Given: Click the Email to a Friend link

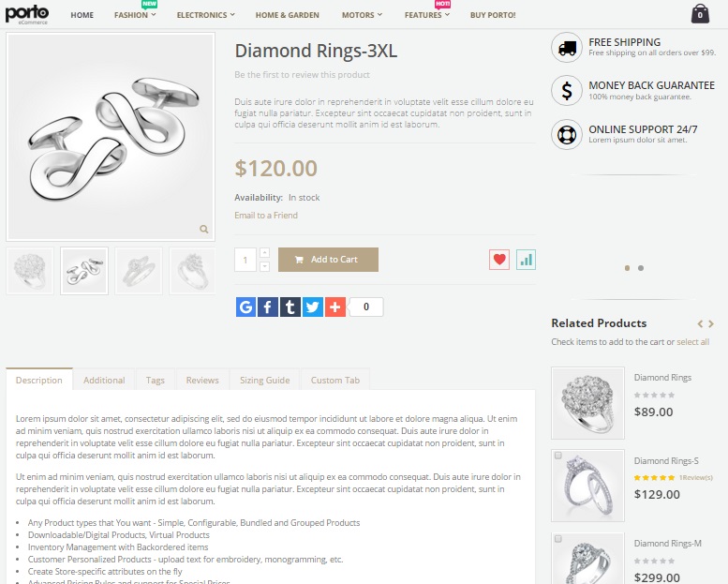Looking at the screenshot, I should 266,216.
